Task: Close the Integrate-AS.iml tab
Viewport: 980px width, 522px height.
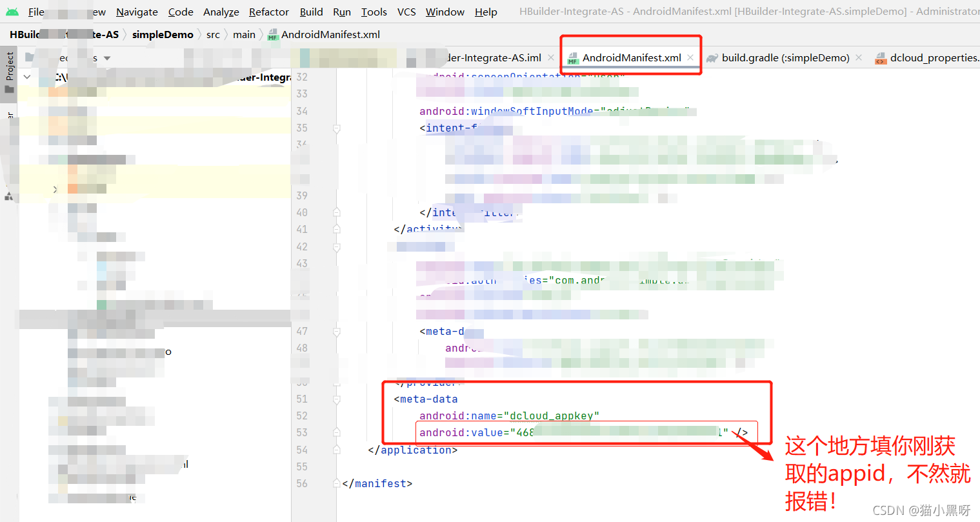Action: click(551, 57)
